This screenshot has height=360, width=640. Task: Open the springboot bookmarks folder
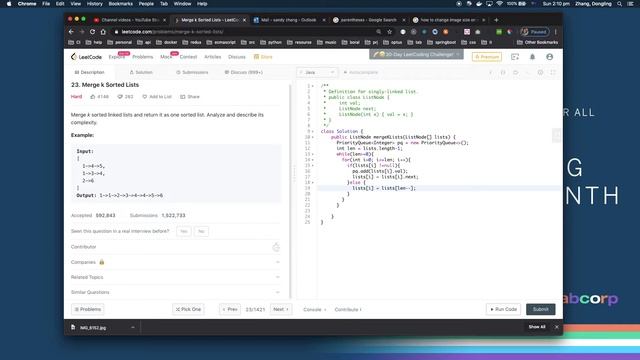tap(441, 42)
